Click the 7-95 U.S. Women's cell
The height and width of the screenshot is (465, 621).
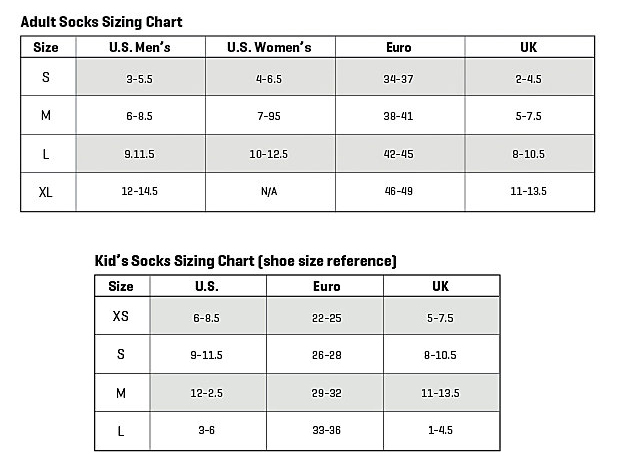point(269,116)
